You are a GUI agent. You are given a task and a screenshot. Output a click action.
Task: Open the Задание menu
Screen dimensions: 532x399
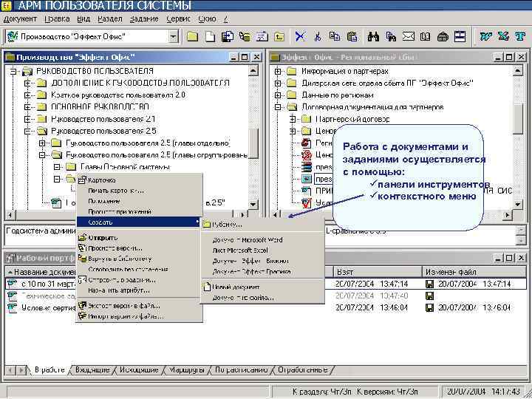[x=144, y=19]
